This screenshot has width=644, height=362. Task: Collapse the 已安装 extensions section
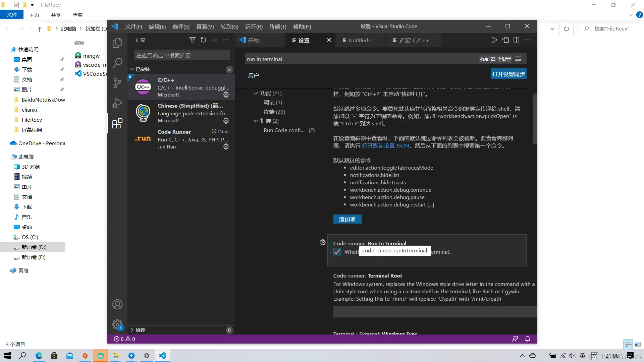[132, 69]
